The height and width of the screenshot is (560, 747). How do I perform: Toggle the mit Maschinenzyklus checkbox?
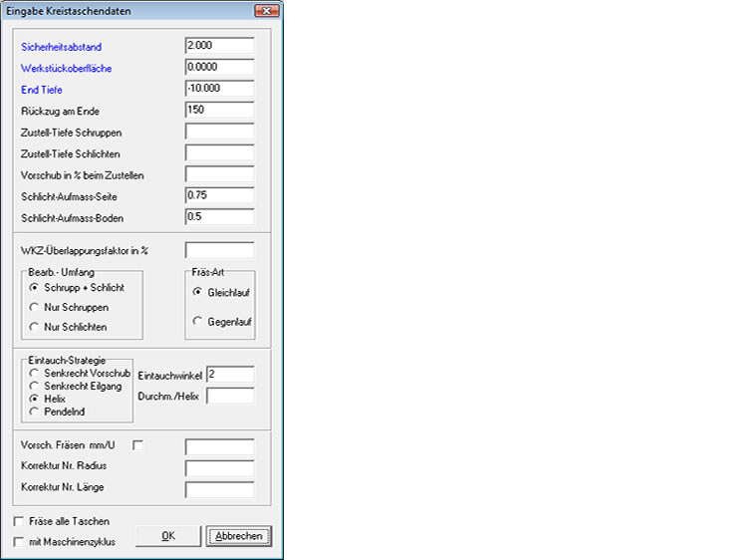pyautogui.click(x=19, y=542)
